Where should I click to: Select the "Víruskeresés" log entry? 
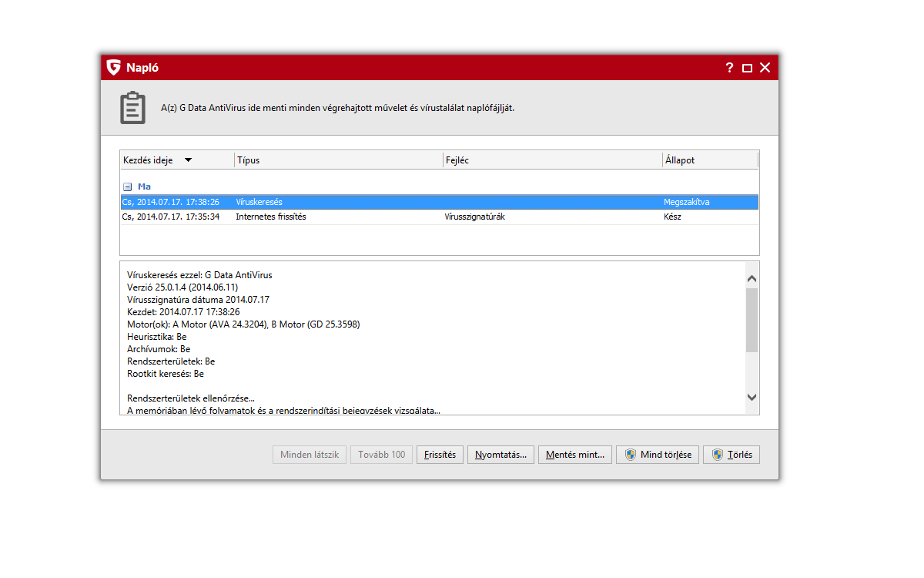(440, 202)
